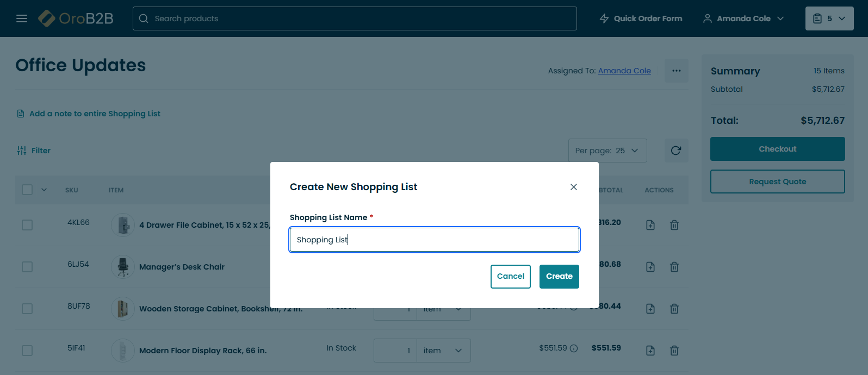
Task: Delete the 4KL66 file cabinet row
Action: 674,225
